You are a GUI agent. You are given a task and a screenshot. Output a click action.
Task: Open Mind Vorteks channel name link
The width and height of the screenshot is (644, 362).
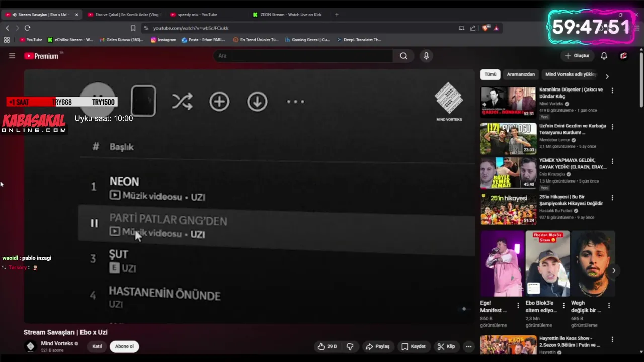pyautogui.click(x=57, y=343)
